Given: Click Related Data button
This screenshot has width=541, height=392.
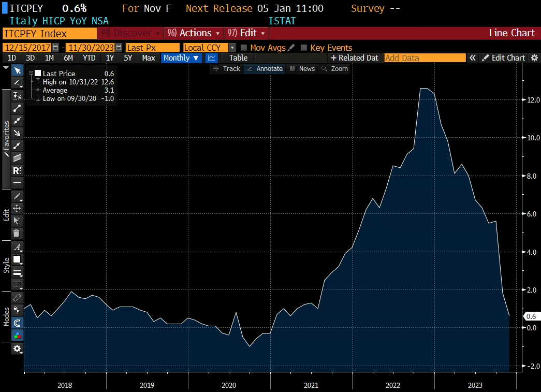Looking at the screenshot, I should coord(354,58).
